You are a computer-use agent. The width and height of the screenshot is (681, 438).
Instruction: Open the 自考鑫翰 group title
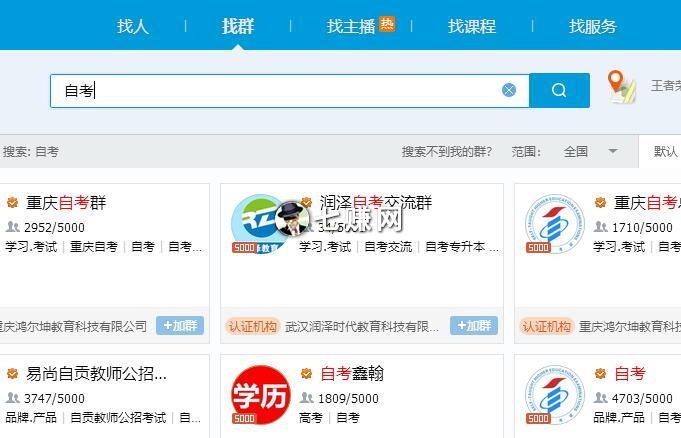click(352, 374)
